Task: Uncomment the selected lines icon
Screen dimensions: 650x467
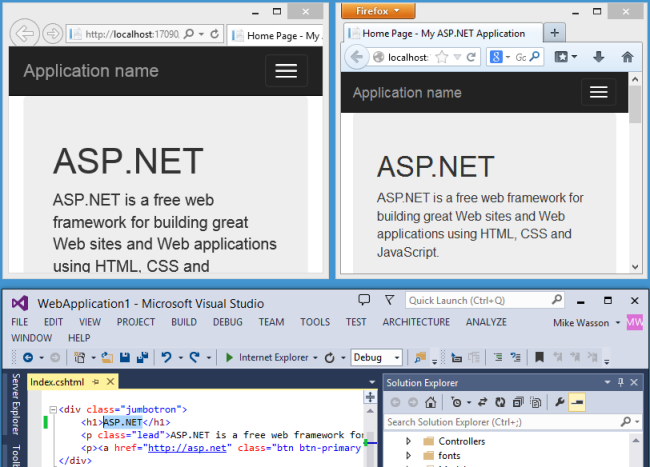Action: [x=516, y=357]
